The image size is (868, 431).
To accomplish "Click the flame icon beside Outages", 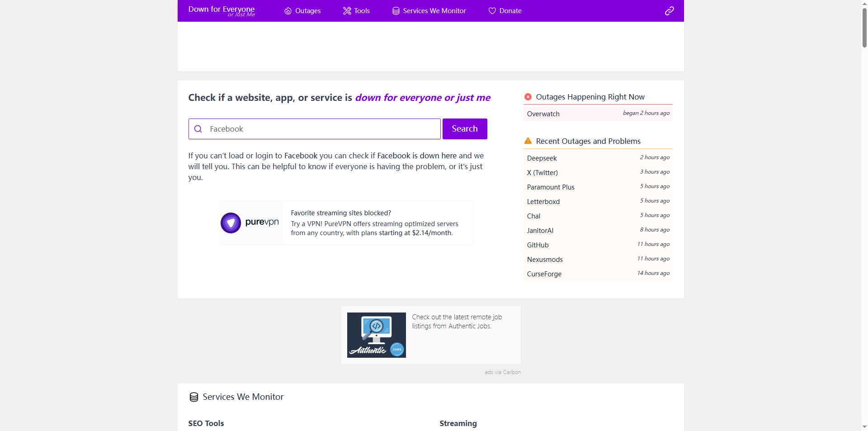I will tap(288, 11).
